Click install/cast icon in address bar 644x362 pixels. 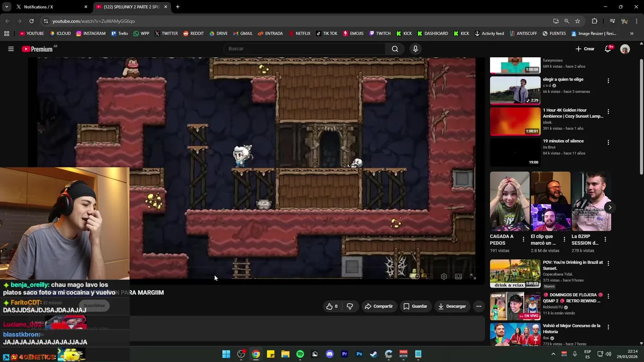click(x=555, y=21)
